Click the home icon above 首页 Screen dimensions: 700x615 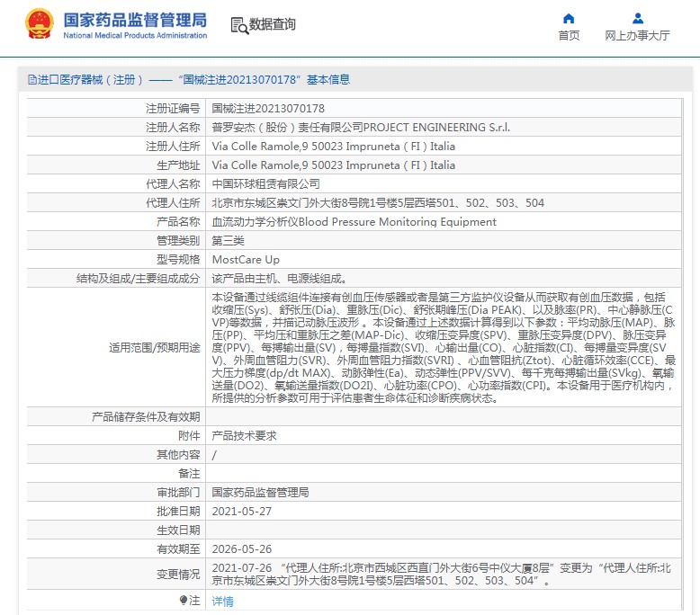coord(569,18)
